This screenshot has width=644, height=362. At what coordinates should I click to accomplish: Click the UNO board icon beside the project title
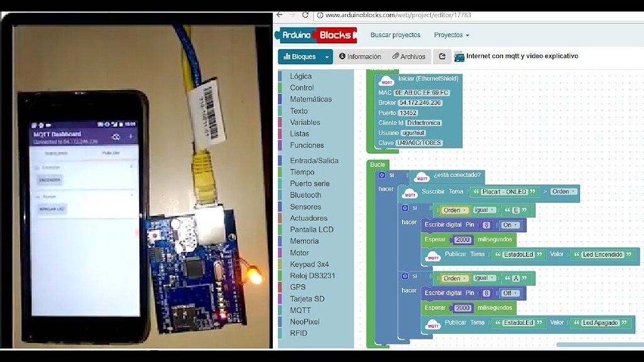[459, 55]
